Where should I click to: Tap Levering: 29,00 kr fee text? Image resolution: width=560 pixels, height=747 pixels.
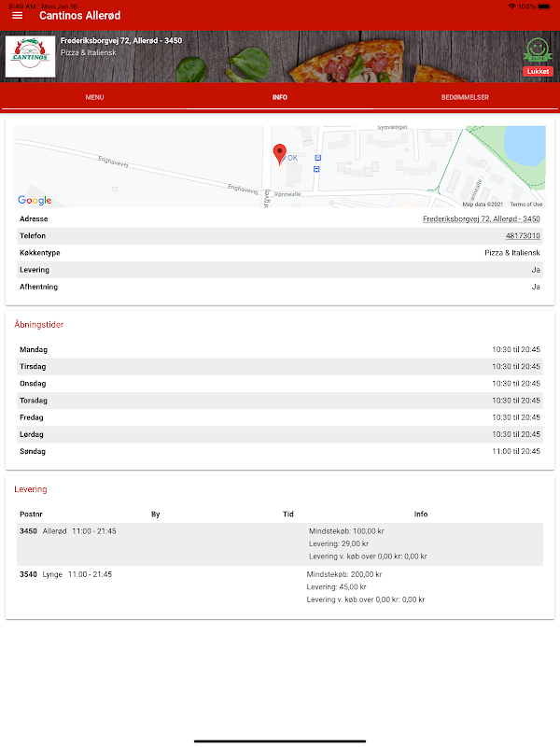[x=339, y=543]
